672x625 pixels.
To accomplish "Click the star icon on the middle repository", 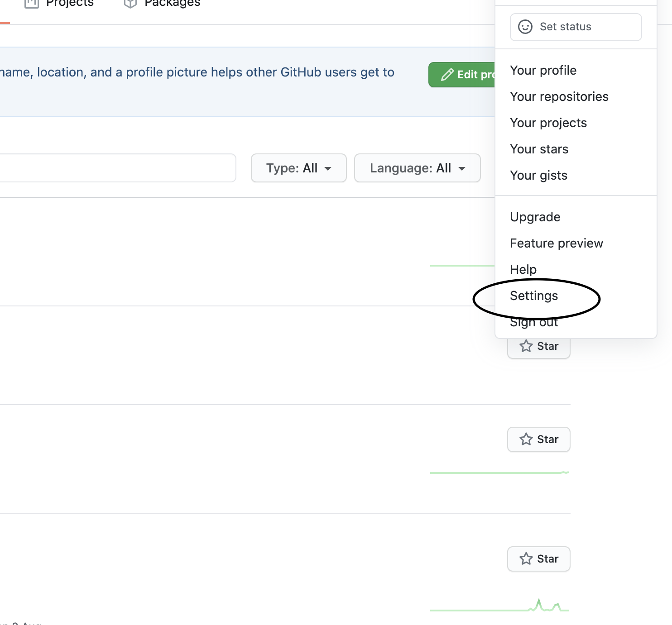I will click(526, 439).
